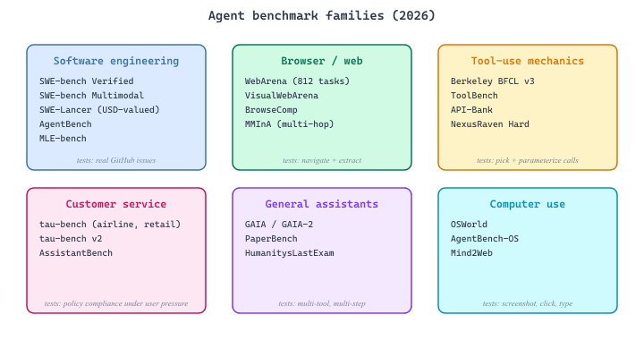Select 'tau-bench v2' entry

(x=71, y=239)
